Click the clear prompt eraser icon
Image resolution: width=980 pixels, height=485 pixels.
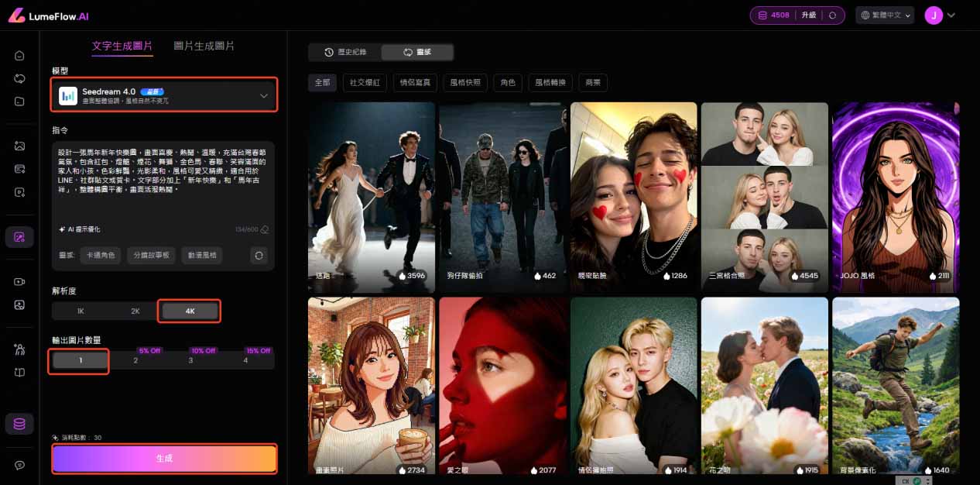coord(265,229)
